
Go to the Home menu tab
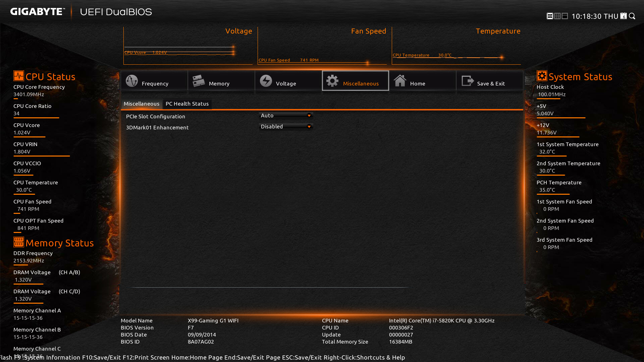point(423,81)
